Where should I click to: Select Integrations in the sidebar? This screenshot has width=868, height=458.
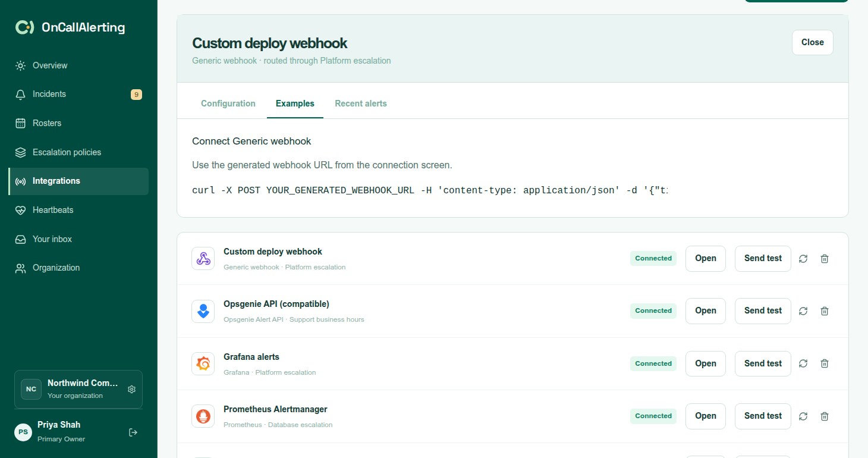tap(78, 181)
